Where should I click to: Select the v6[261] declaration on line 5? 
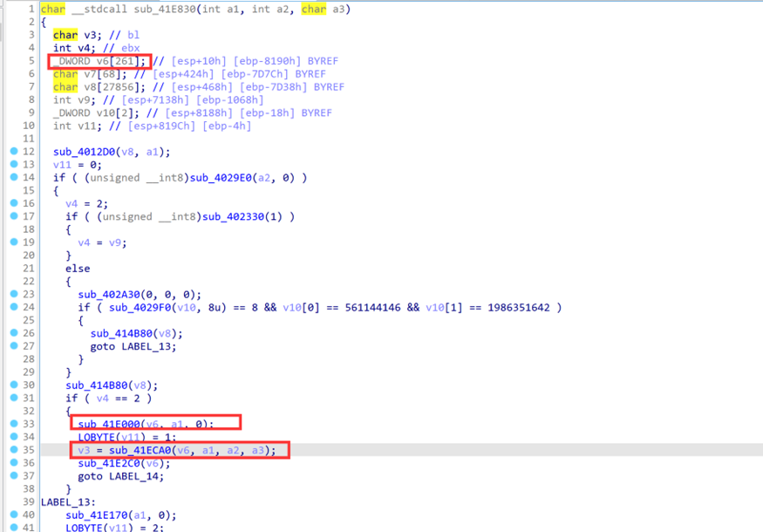121,61
